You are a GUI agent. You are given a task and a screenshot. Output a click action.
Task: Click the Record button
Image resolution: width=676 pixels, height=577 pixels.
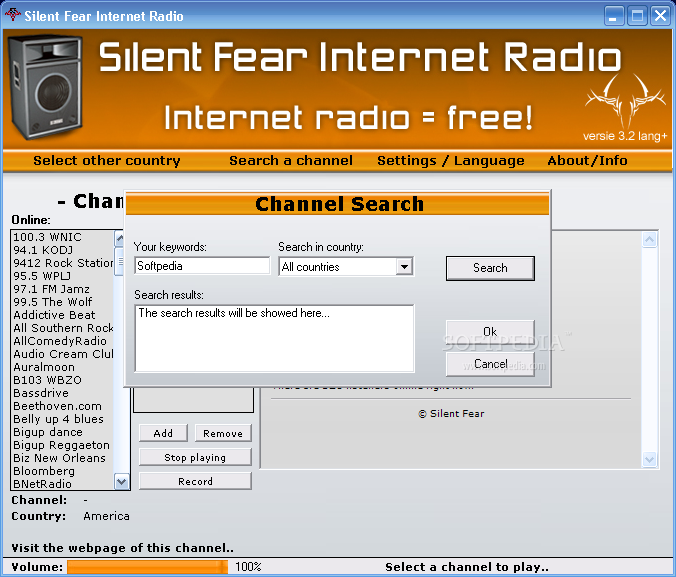[x=195, y=481]
